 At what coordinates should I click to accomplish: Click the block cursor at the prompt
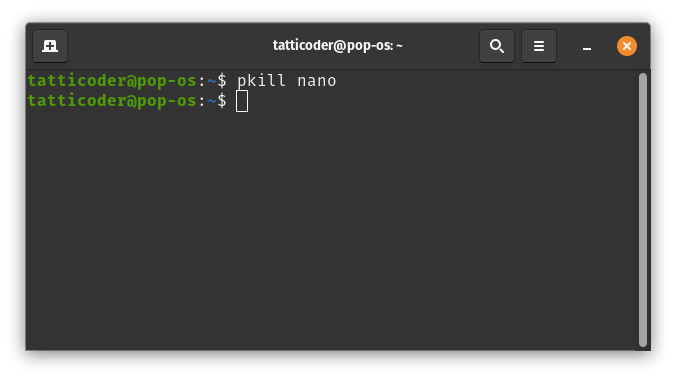click(242, 101)
